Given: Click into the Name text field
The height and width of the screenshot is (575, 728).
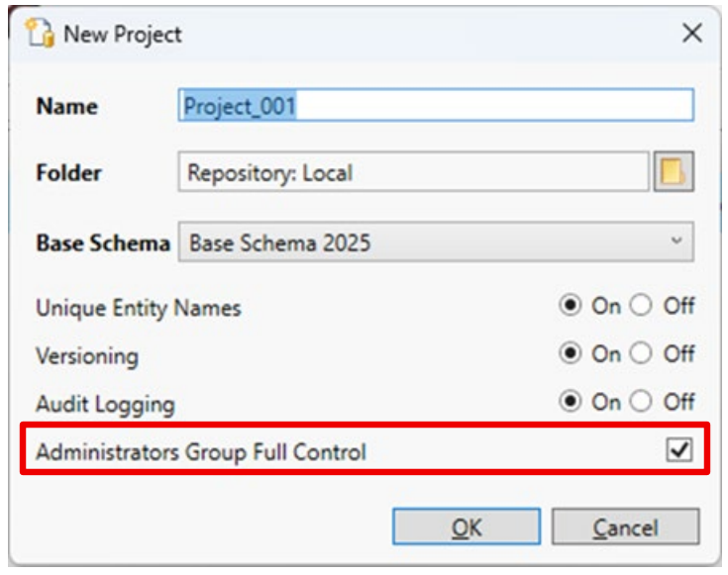Looking at the screenshot, I should pos(436,106).
